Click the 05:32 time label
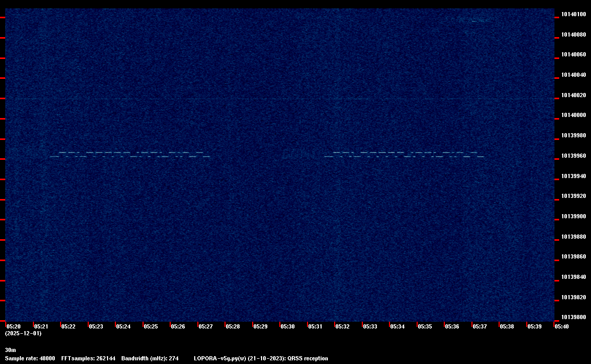 click(x=342, y=326)
